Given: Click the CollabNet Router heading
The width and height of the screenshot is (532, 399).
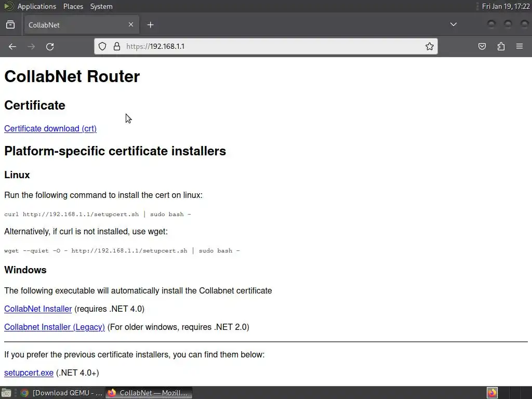Looking at the screenshot, I should (x=72, y=76).
